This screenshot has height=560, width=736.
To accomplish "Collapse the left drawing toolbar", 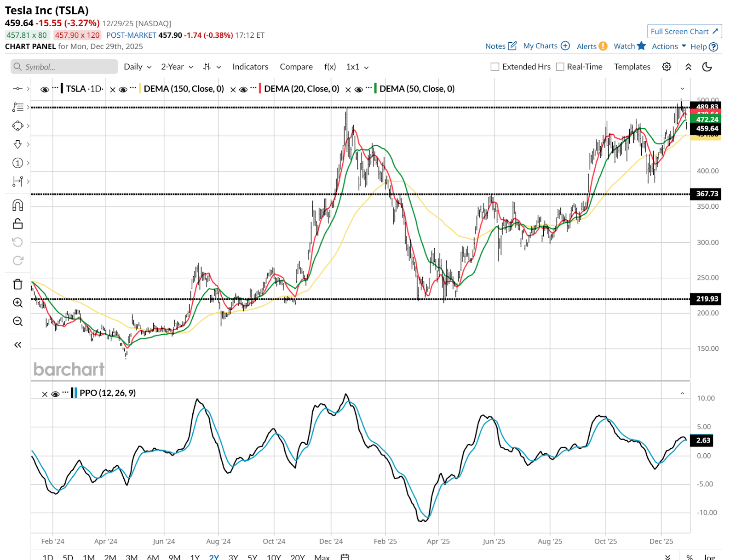I will (x=17, y=345).
